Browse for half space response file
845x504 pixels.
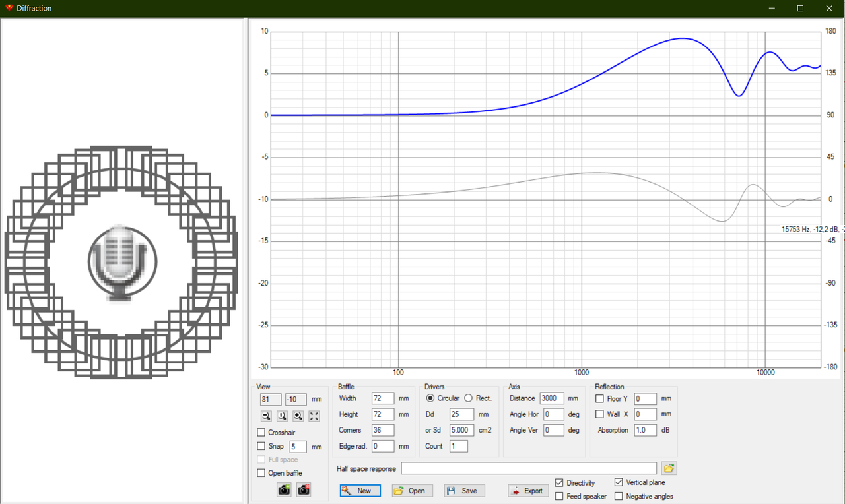click(x=669, y=468)
